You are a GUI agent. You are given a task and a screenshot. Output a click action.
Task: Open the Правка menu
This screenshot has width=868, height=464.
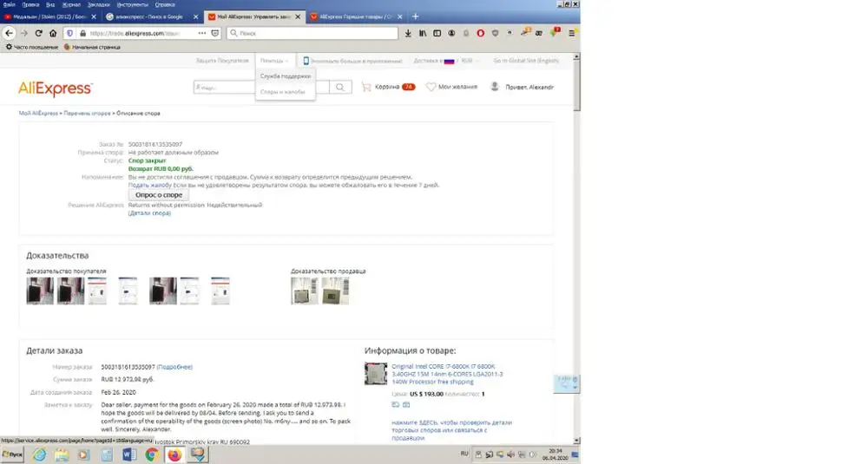pos(30,4)
